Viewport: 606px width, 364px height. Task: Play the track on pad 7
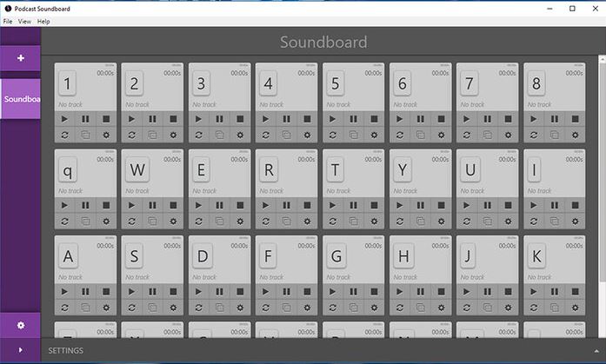467,119
